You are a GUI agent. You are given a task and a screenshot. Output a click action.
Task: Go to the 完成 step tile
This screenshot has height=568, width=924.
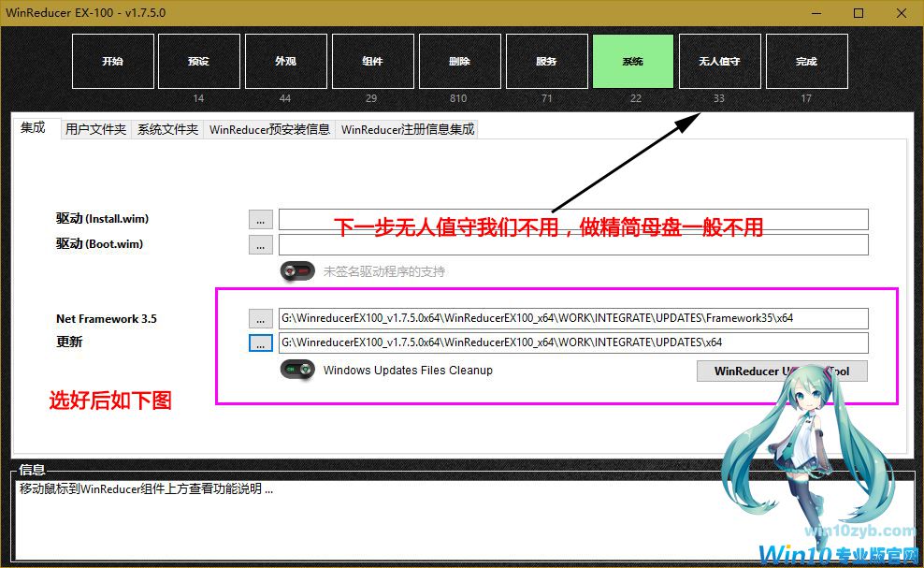(x=806, y=62)
